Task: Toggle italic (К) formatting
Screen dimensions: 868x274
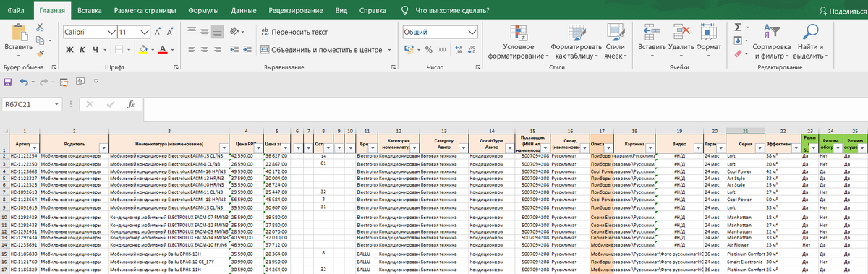Action: pyautogui.click(x=83, y=49)
